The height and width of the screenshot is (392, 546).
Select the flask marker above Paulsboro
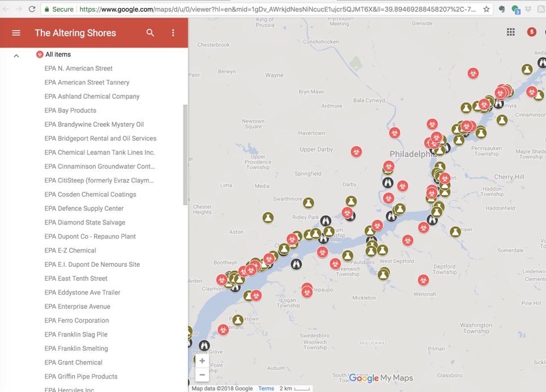(x=348, y=256)
